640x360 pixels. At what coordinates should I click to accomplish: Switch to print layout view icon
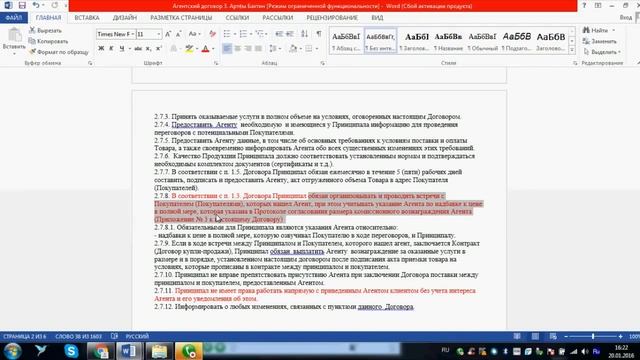(x=535, y=336)
